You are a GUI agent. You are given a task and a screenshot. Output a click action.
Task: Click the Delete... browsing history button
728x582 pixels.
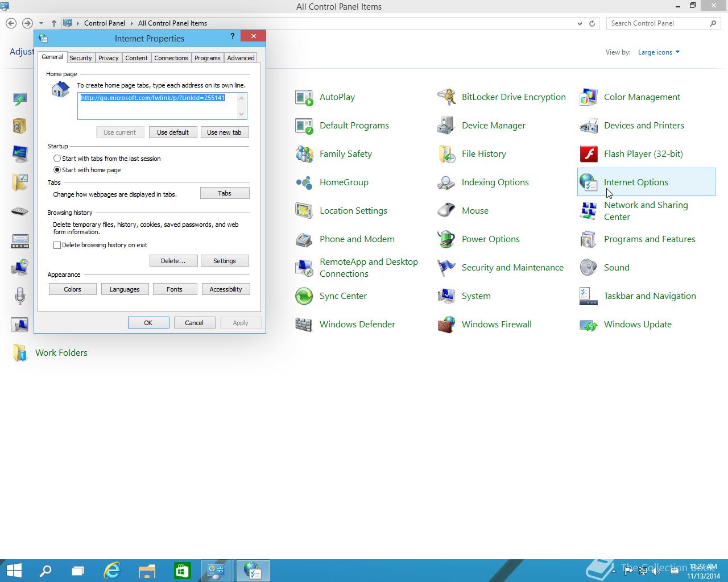173,261
